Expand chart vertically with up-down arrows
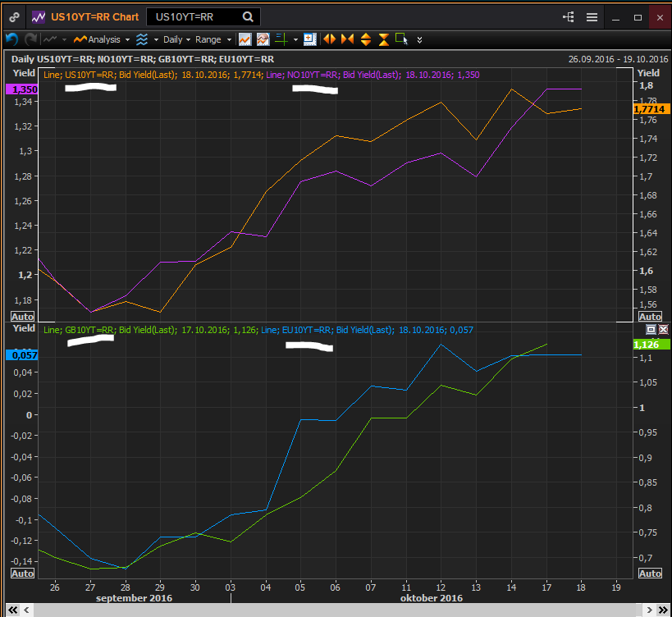 366,39
